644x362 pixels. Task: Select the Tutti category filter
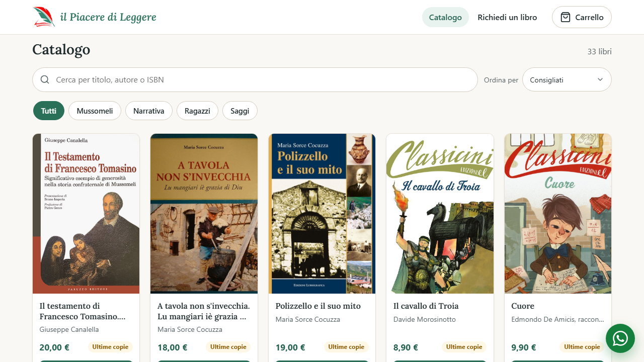pos(49,111)
